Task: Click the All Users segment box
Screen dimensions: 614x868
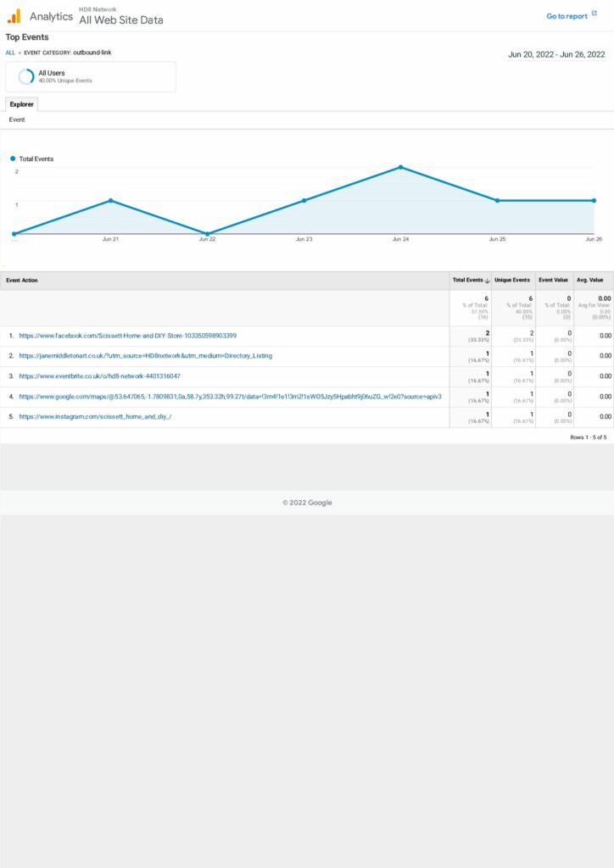Action: coord(91,76)
